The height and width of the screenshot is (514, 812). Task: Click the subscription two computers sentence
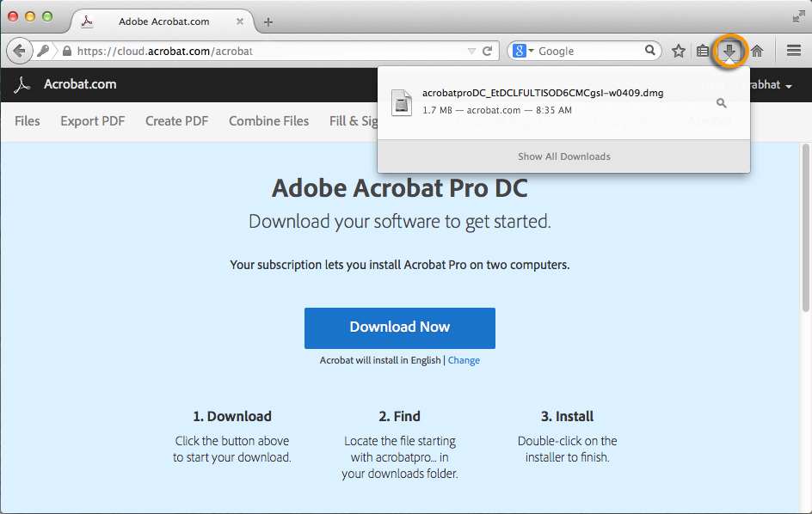pos(400,265)
